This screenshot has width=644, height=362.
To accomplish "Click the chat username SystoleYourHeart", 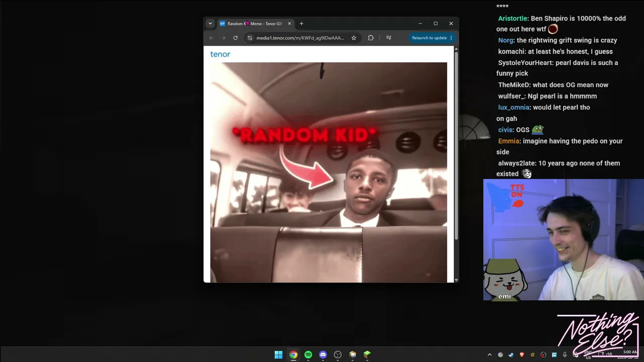I will (x=526, y=63).
